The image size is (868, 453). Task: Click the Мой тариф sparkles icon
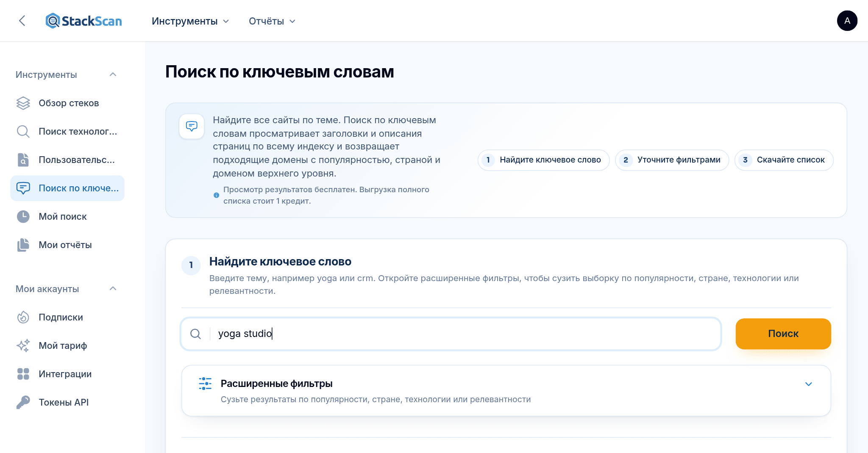tap(23, 346)
